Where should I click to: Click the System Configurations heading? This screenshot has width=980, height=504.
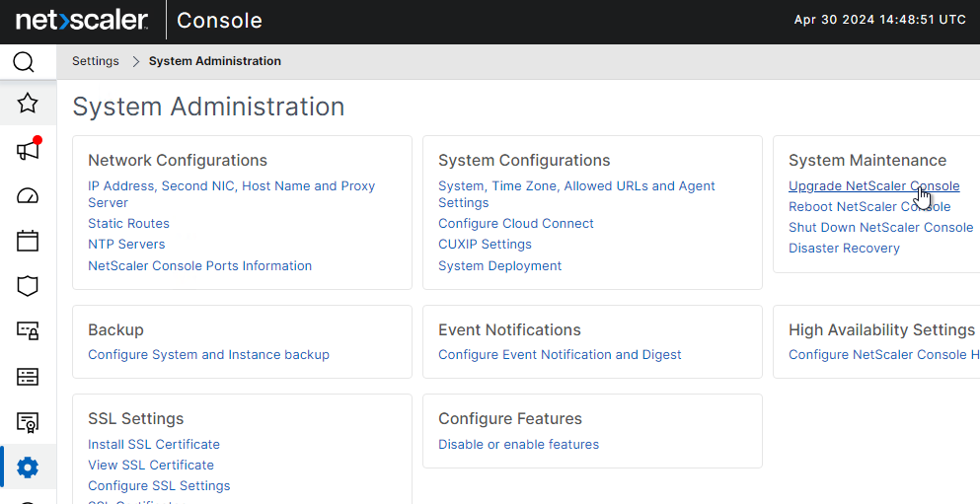524,161
